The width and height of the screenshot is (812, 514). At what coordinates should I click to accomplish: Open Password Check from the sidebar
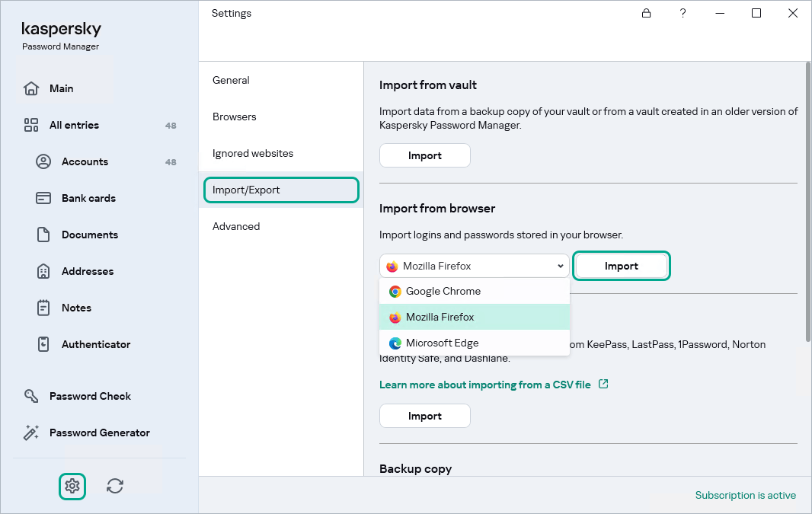[90, 396]
